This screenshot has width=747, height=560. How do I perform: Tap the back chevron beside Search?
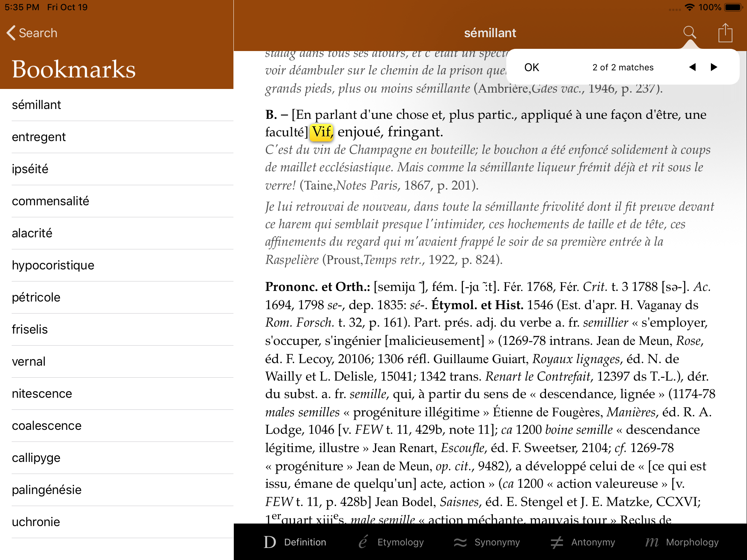[11, 33]
